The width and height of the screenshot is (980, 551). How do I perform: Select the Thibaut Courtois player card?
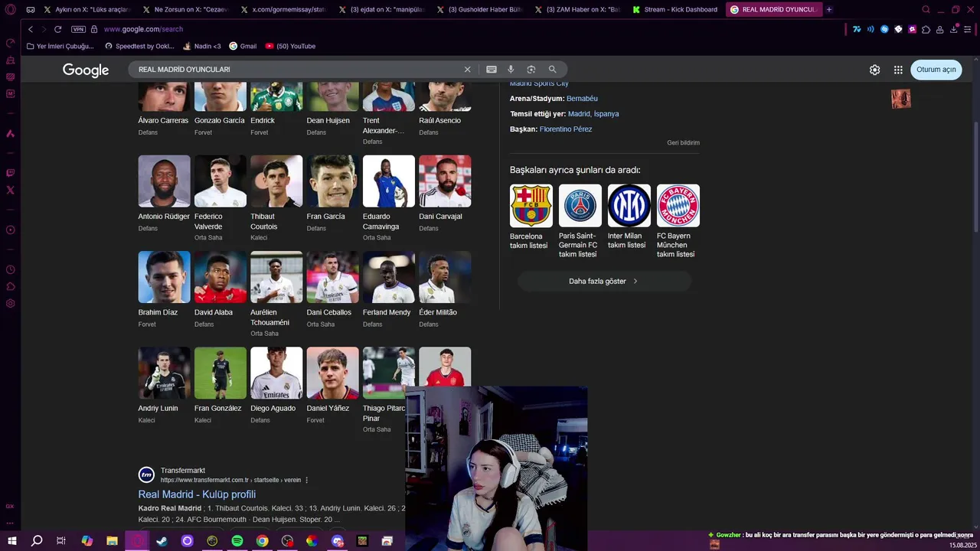click(x=276, y=198)
